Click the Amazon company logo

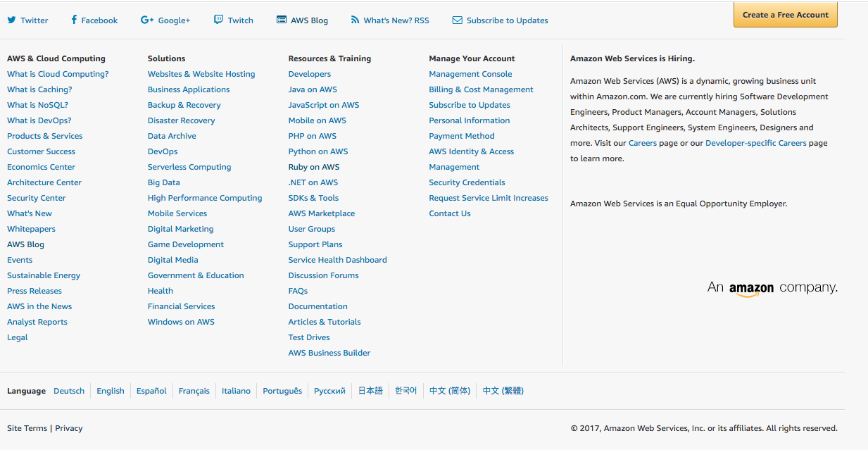coord(772,288)
